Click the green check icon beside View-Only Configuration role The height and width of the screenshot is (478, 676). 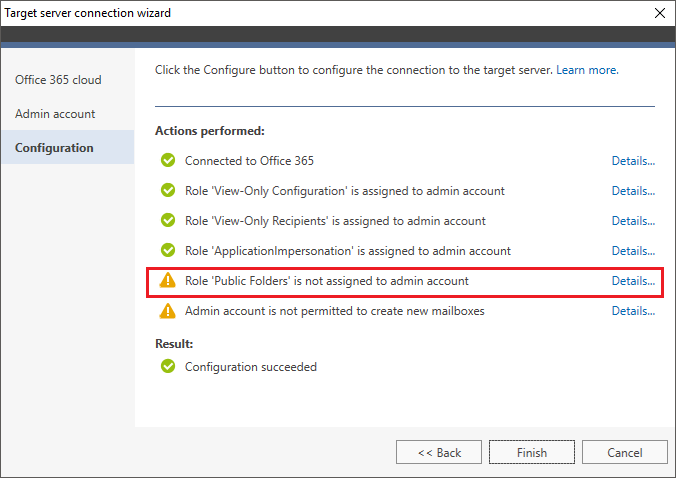pos(168,190)
